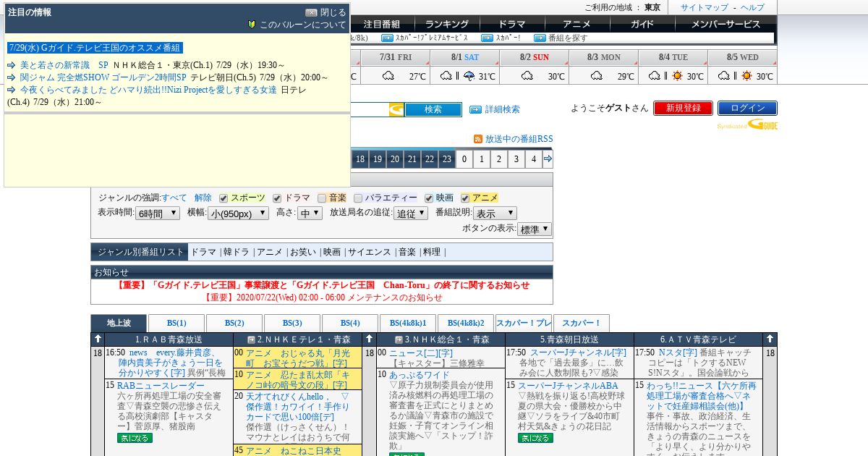
Task: Open the 美と若さの新常識 SP program
Action: coord(64,65)
